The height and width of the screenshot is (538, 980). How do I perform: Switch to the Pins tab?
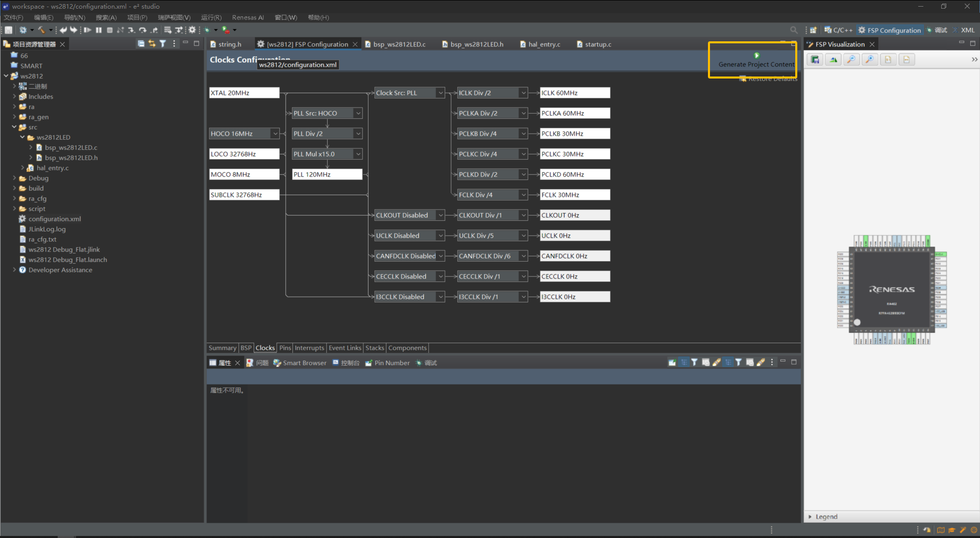click(x=285, y=348)
